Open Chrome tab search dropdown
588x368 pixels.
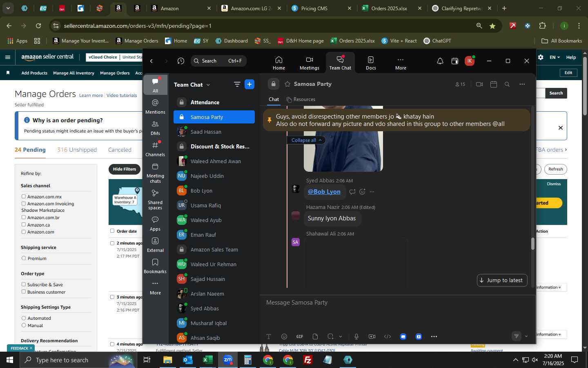pos(8,8)
